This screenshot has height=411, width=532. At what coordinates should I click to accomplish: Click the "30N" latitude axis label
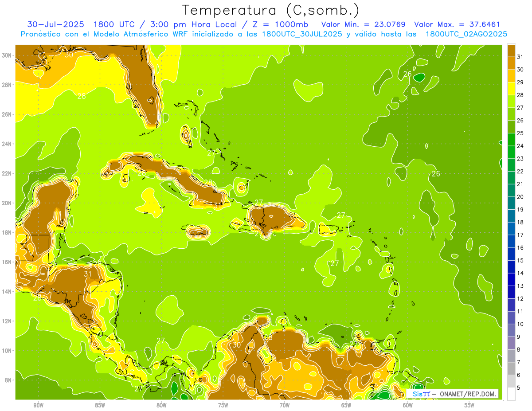(x=7, y=55)
